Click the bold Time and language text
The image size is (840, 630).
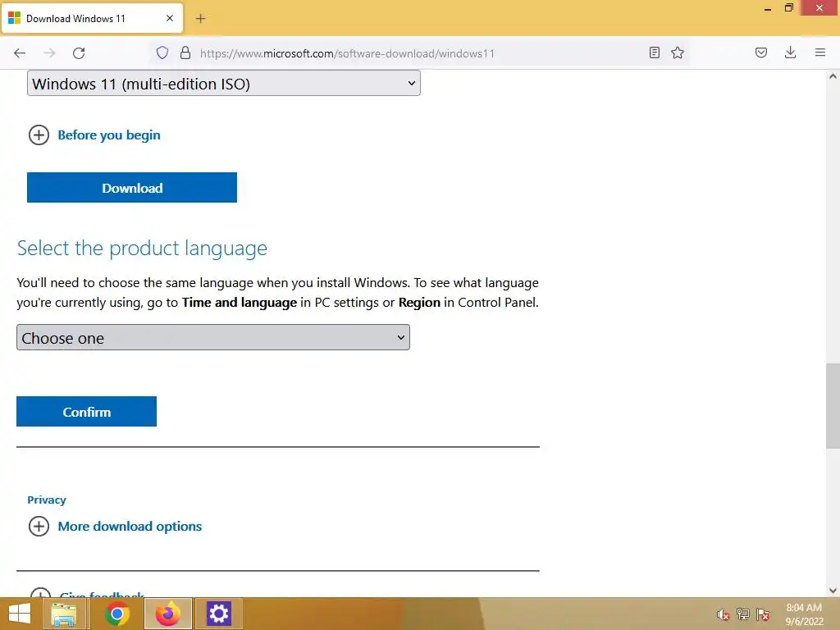click(x=240, y=303)
